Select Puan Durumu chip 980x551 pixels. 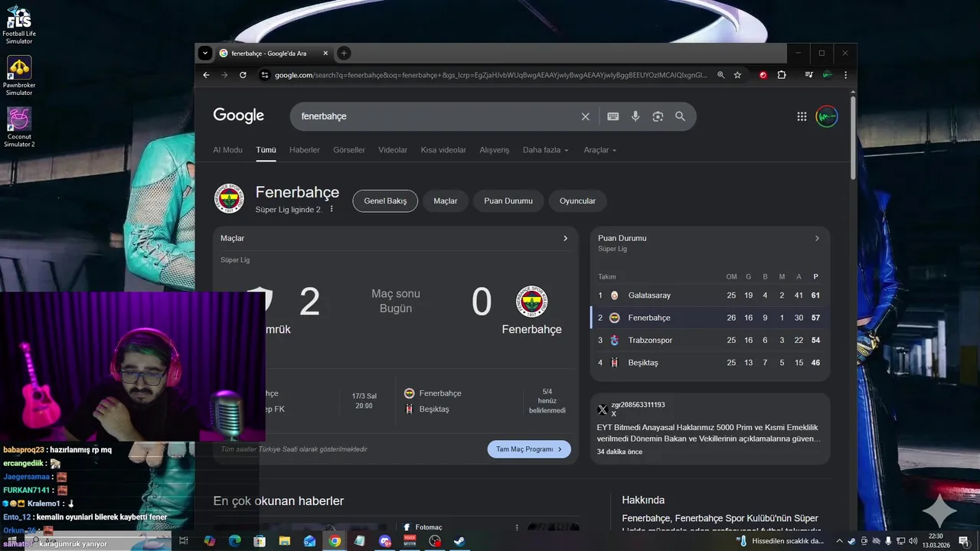coord(508,201)
